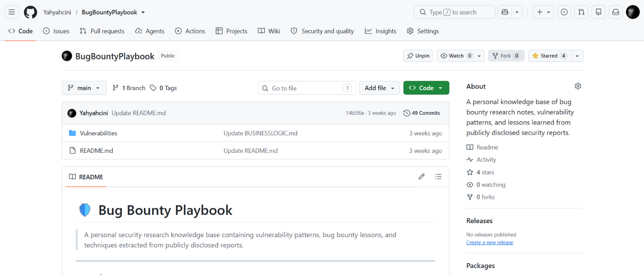Open the README.md file
This screenshot has width=644, height=275.
96,151
